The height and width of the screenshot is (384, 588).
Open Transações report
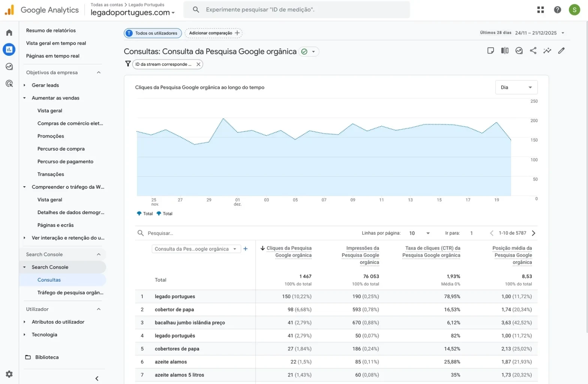point(51,174)
